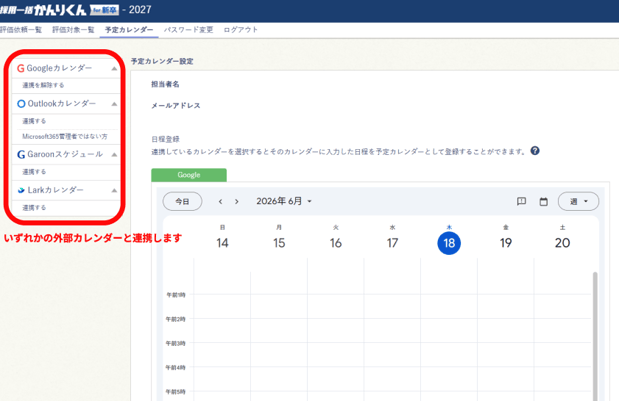Screen dimensions: 619x401
Task: Select Tuesday 16 date header
Action: pyautogui.click(x=336, y=238)
